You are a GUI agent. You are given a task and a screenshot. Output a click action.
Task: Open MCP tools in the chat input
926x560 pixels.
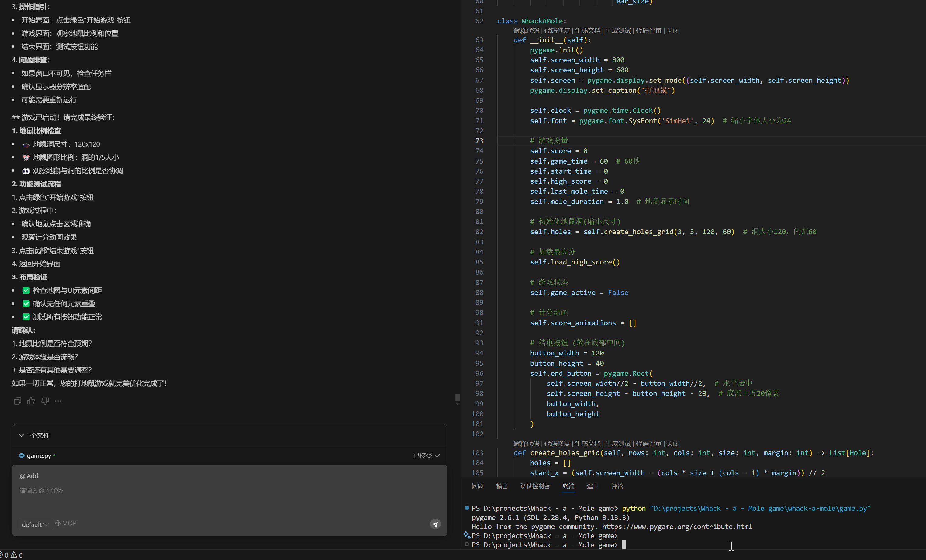66,523
